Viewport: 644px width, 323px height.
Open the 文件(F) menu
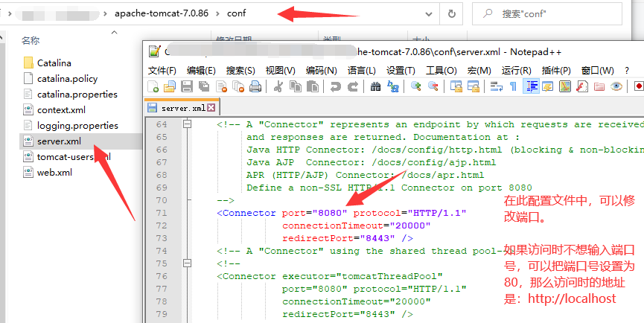coord(162,71)
